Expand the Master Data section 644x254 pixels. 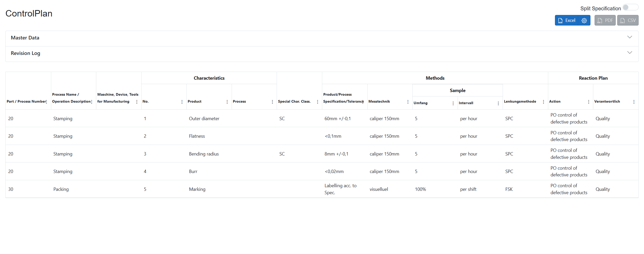(25, 38)
